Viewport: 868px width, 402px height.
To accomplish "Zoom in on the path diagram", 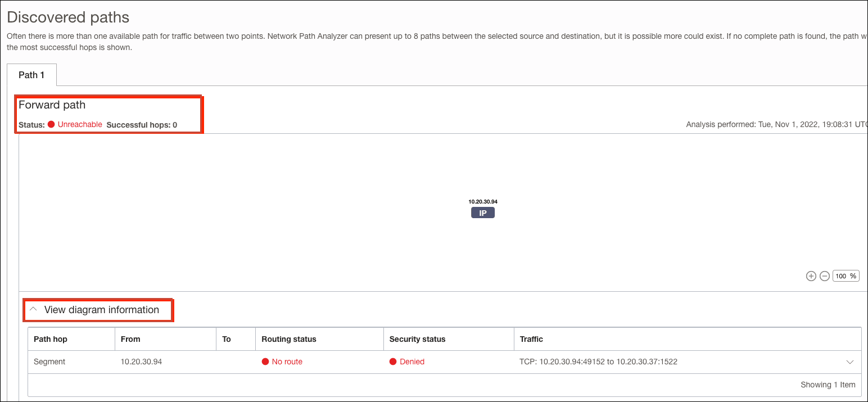I will click(811, 276).
